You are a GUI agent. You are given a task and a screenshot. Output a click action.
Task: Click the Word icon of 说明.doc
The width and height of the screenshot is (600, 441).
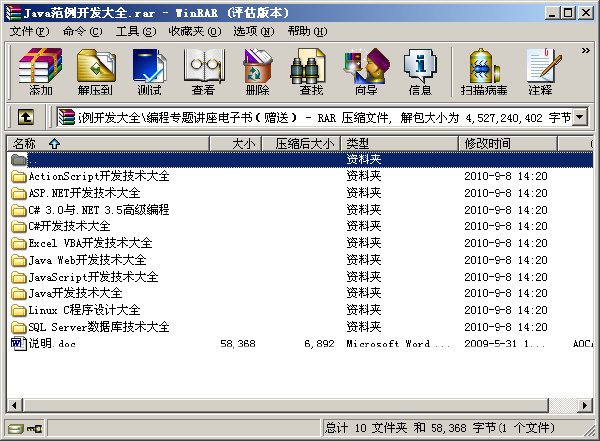(x=18, y=343)
